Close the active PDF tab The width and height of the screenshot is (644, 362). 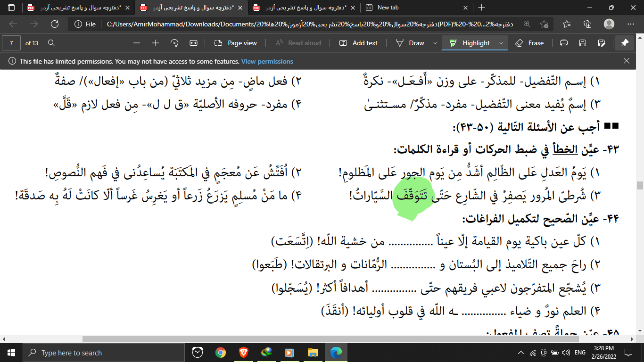240,8
